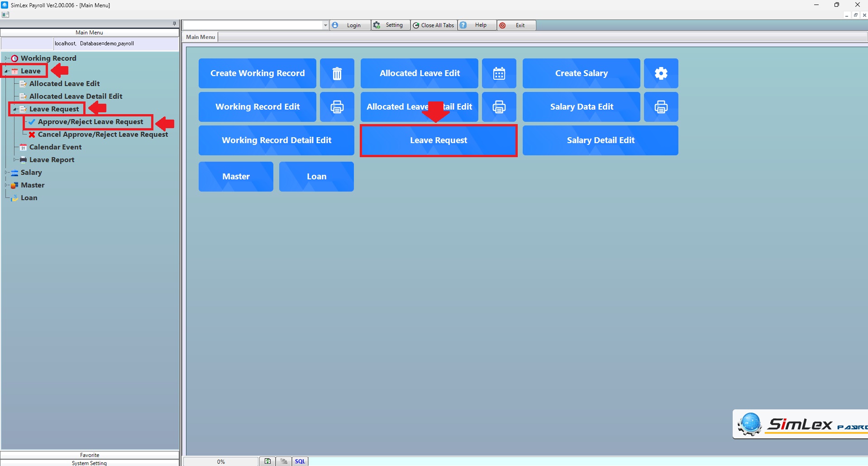
Task: Open the Loan button in main area
Action: tap(316, 177)
